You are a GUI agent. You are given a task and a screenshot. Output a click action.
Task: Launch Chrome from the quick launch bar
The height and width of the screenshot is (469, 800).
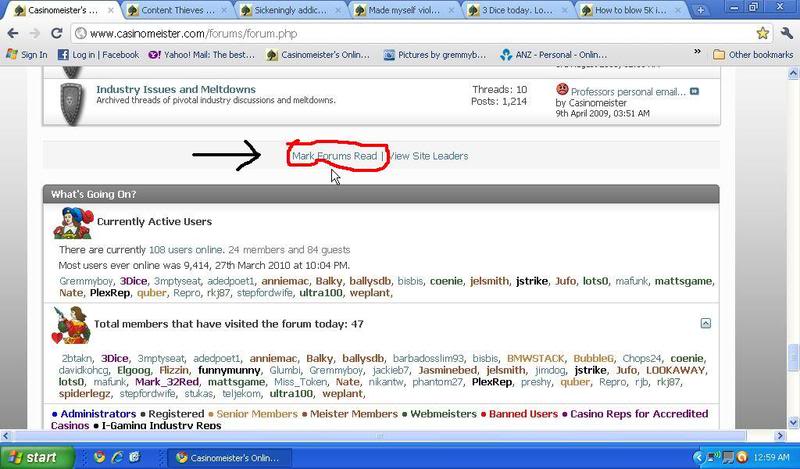click(99, 457)
